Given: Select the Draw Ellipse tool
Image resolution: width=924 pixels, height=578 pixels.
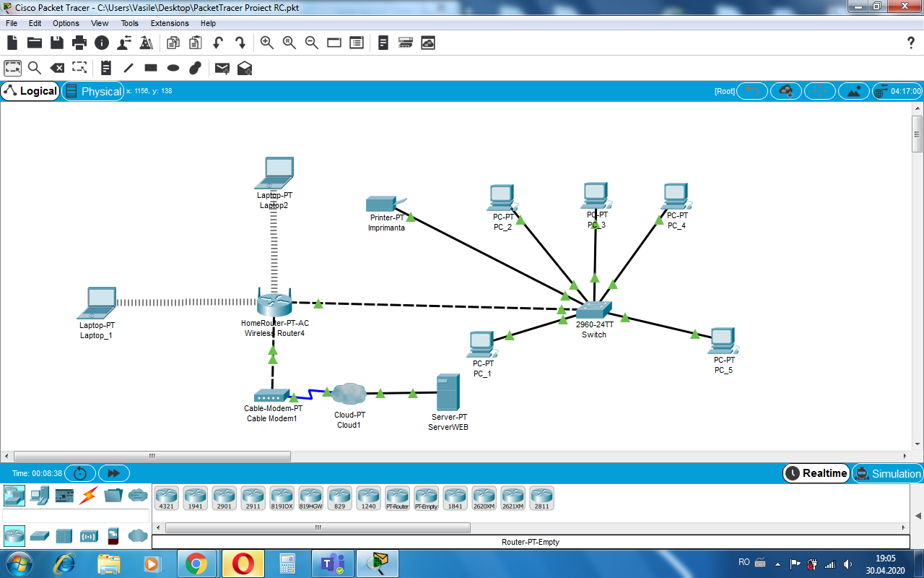Looking at the screenshot, I should click(173, 68).
